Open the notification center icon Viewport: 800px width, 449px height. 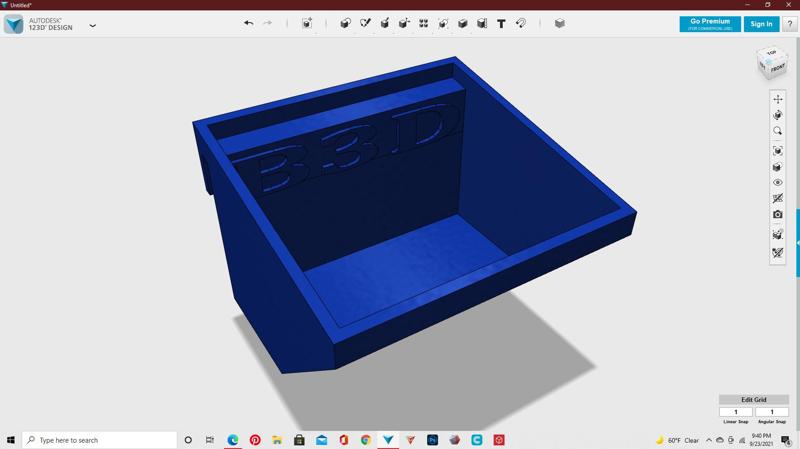(x=786, y=440)
